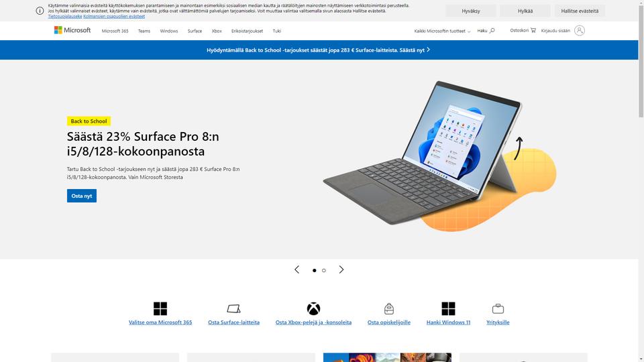Image resolution: width=644 pixels, height=362 pixels.
Task: Expand Kaikki Microsoftin tuotteet dropdown
Action: pyautogui.click(x=442, y=31)
